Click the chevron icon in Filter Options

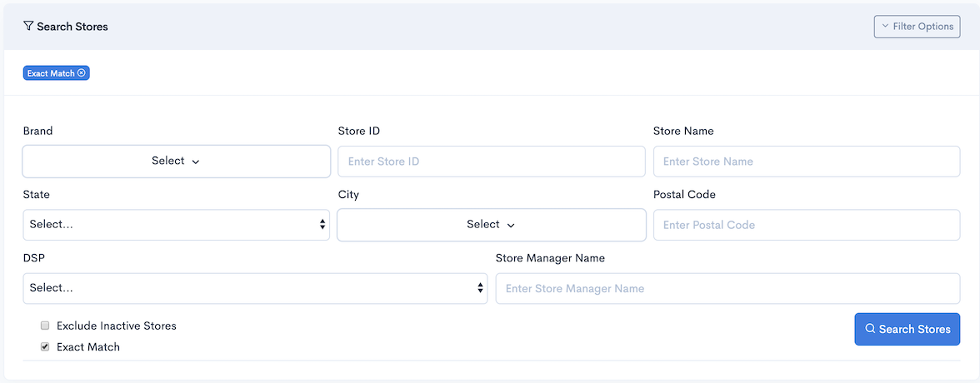click(885, 27)
